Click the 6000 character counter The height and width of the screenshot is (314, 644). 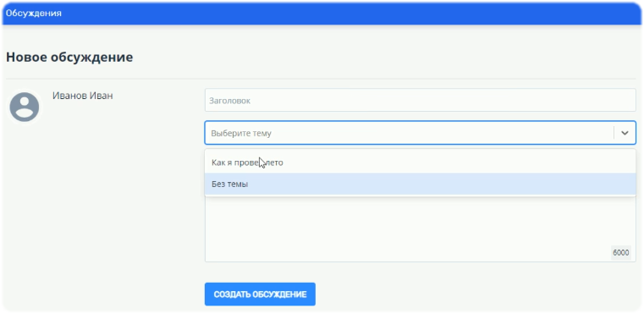pos(621,252)
